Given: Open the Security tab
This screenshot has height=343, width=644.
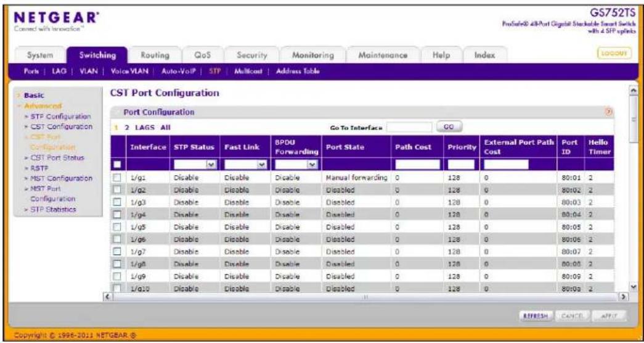Looking at the screenshot, I should pyautogui.click(x=252, y=55).
